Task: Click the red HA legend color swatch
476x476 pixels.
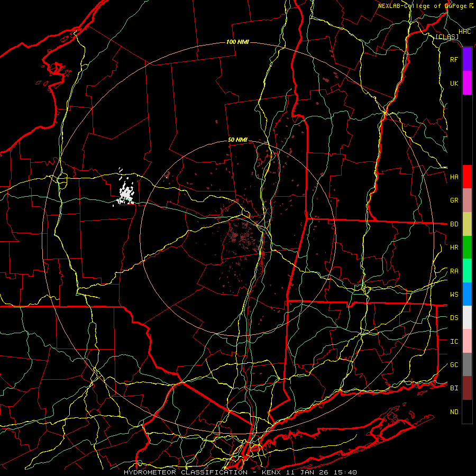Action: 467,177
